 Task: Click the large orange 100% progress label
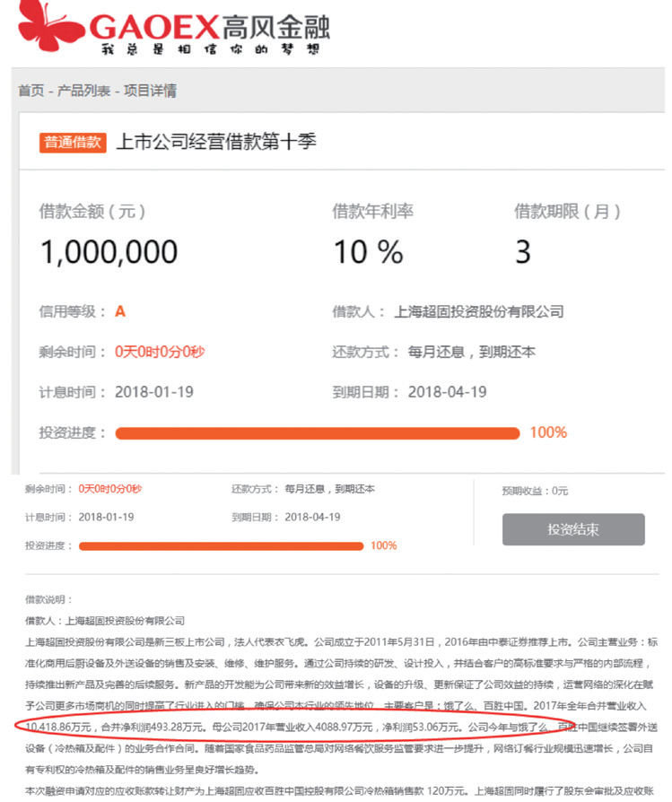[548, 432]
